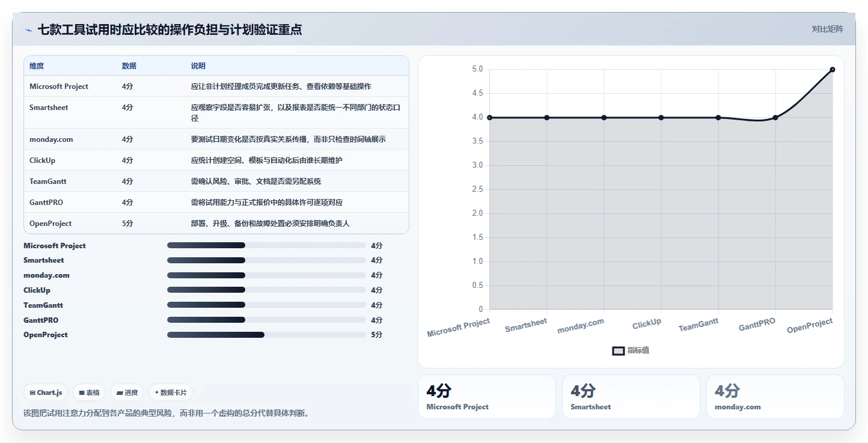Click the TeamGantt progress bar
This screenshot has height=443, width=868.
point(266,305)
